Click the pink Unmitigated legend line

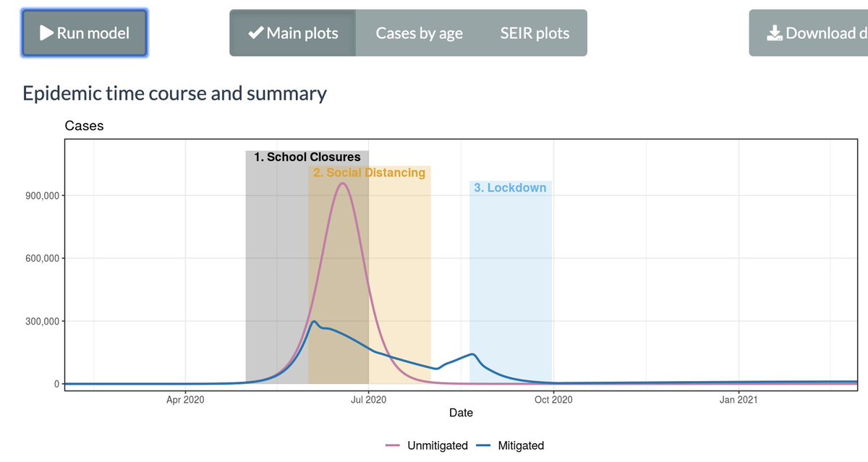coord(393,445)
